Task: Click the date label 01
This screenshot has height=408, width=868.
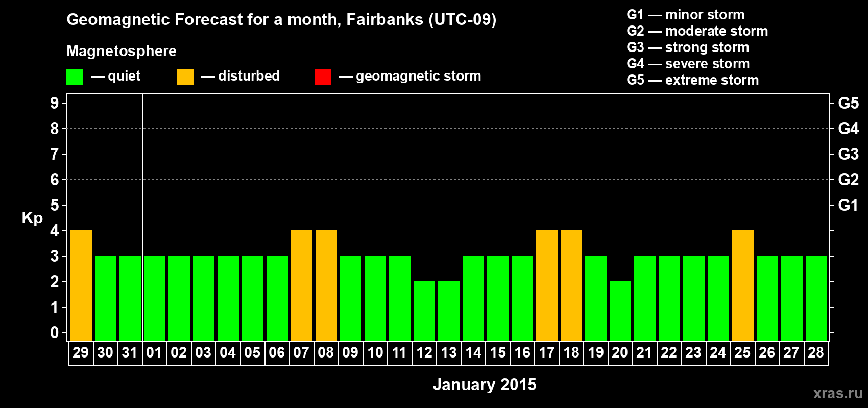Action: tap(154, 352)
